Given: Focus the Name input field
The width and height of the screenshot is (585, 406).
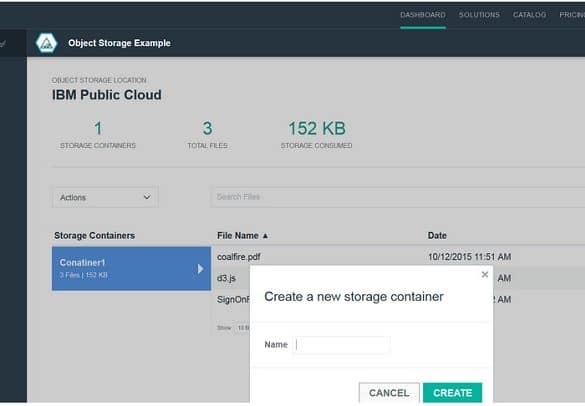Looking at the screenshot, I should click(342, 344).
